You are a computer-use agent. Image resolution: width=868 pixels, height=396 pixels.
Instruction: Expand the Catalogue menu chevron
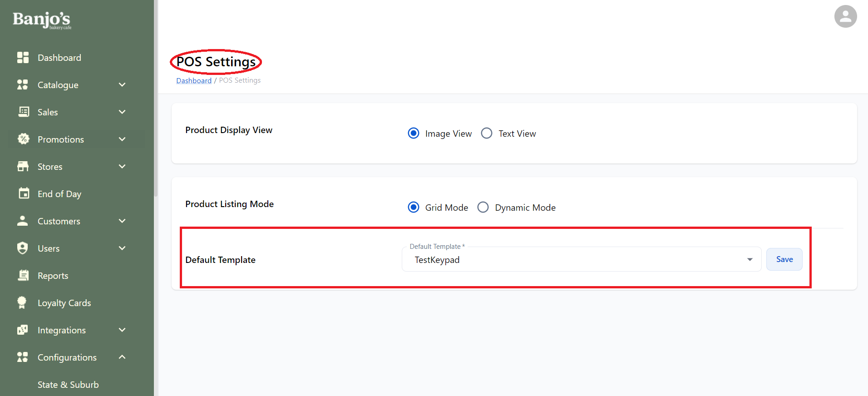pos(122,85)
